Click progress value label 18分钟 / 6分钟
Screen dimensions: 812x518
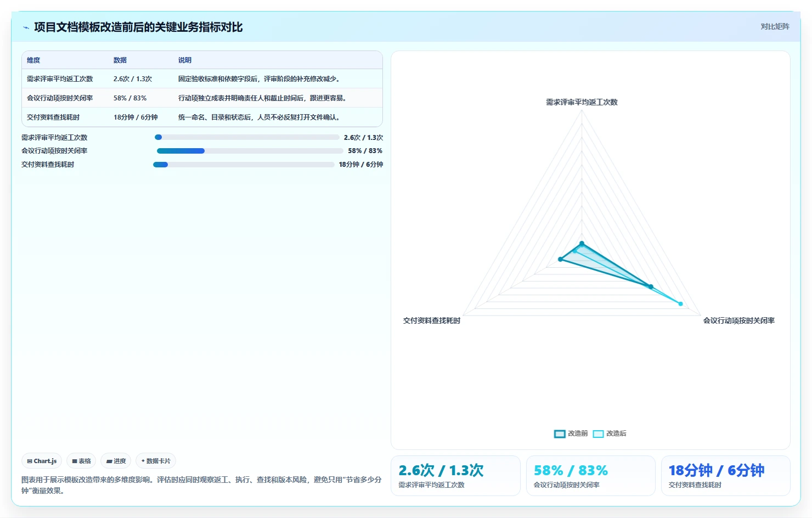pos(361,165)
